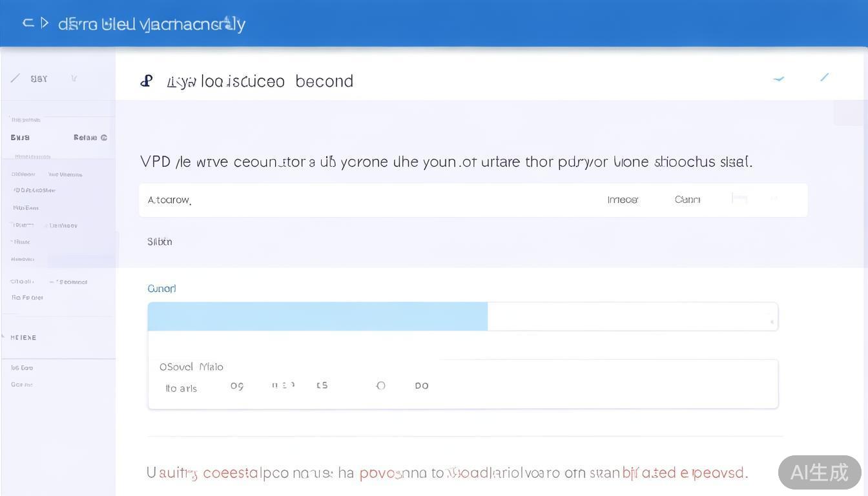868x496 pixels.
Task: Click the Atoarow input field
Action: [x=362, y=200]
